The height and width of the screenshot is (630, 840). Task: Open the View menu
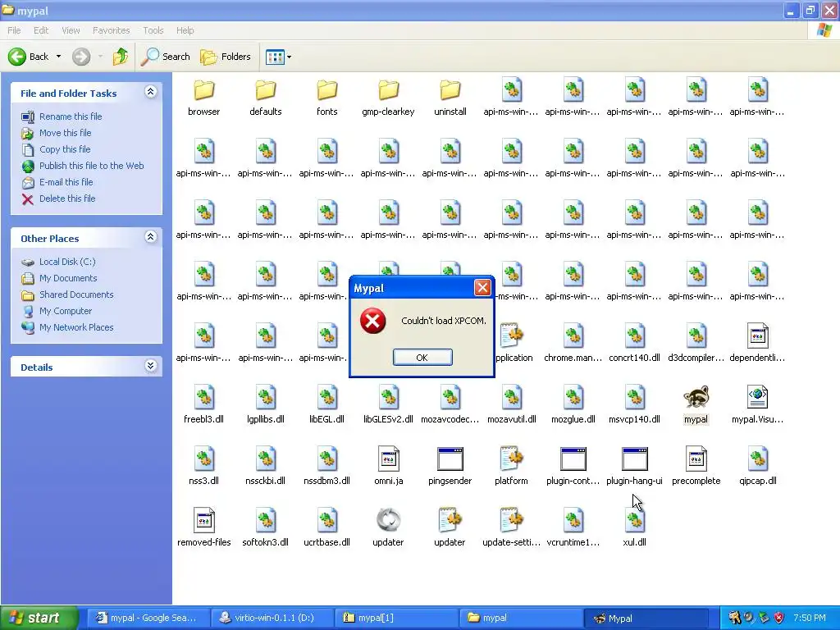(71, 30)
